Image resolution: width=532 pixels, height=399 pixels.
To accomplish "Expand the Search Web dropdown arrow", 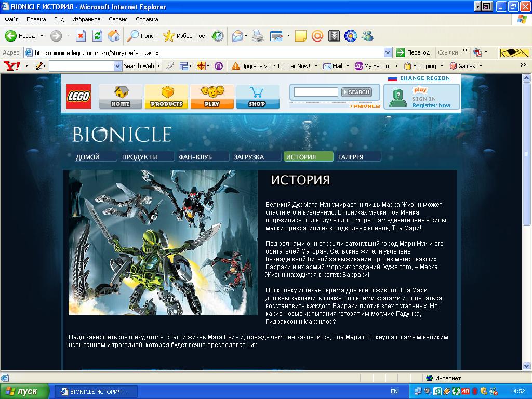I will (158, 66).
